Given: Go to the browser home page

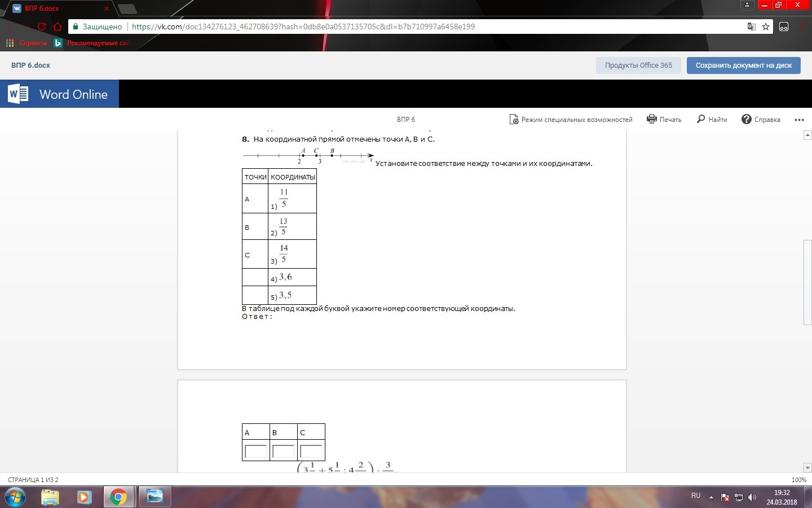Looking at the screenshot, I should tap(57, 27).
